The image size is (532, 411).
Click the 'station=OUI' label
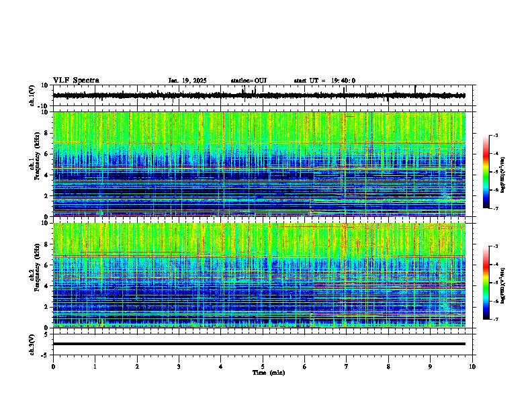249,81
